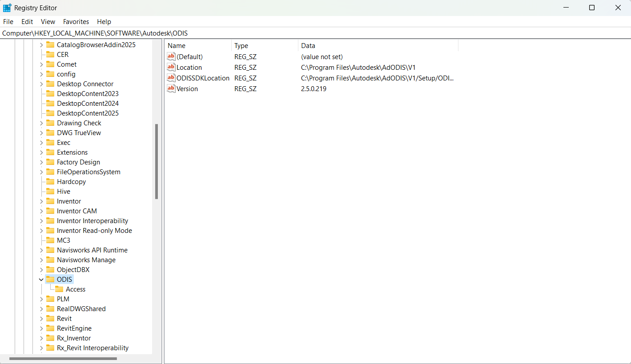Expand the Factory Design key

[x=41, y=162]
